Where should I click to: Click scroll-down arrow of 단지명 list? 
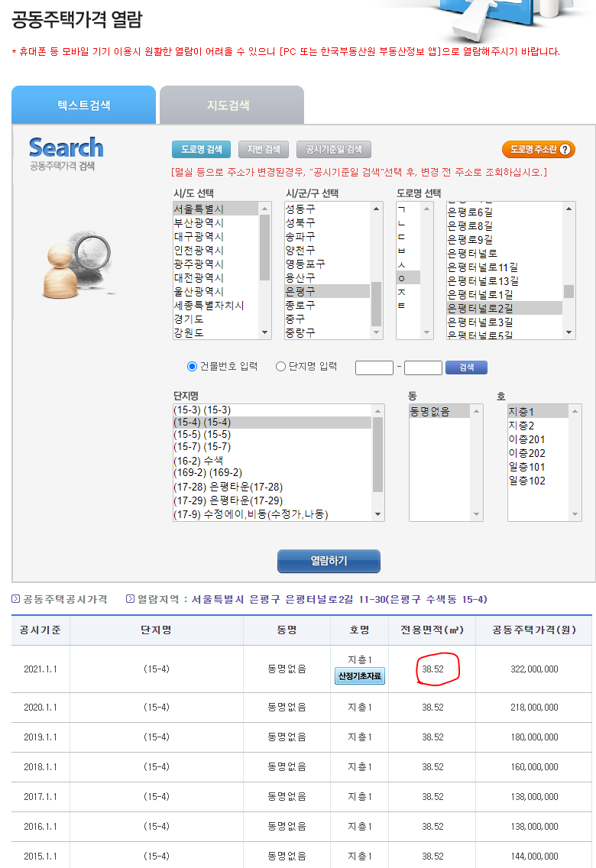pos(378,514)
